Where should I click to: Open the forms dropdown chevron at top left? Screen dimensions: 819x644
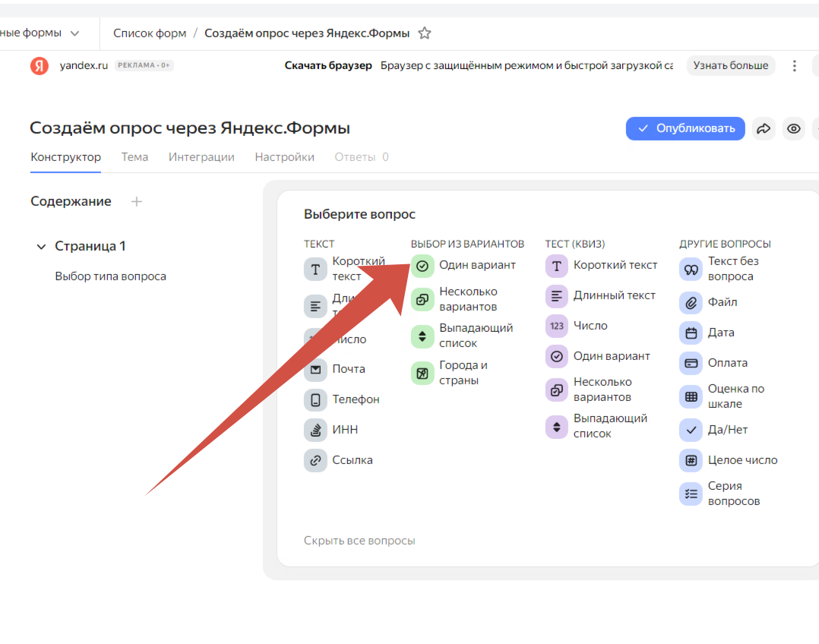click(74, 33)
